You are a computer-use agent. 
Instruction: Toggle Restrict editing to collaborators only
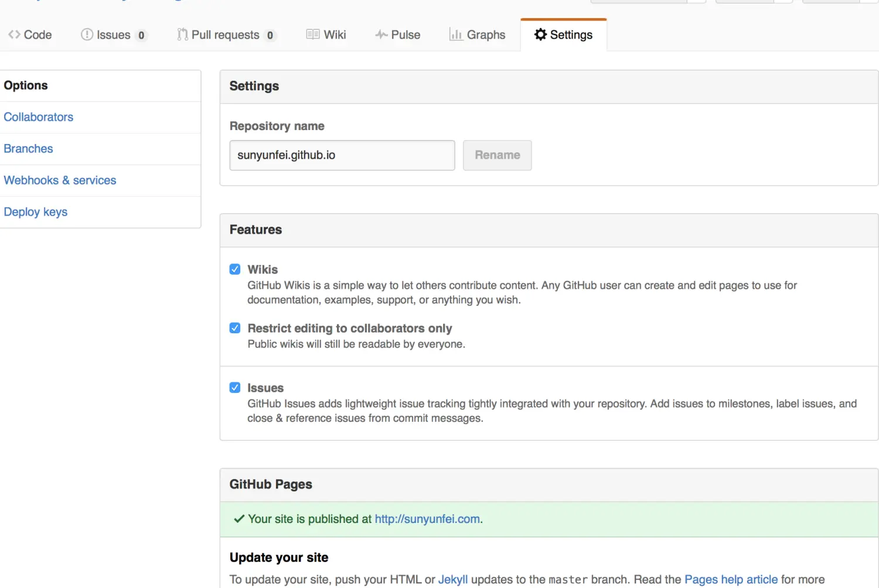pos(235,328)
